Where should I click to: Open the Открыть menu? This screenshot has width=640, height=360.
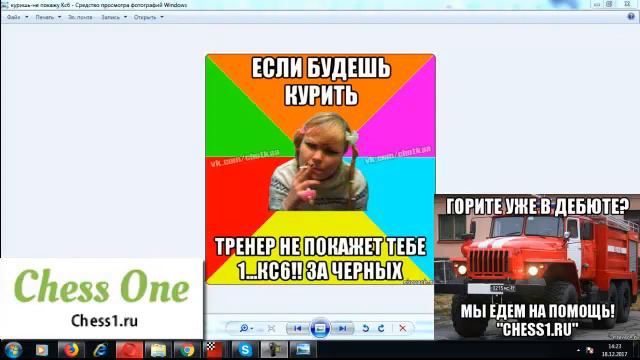point(145,17)
